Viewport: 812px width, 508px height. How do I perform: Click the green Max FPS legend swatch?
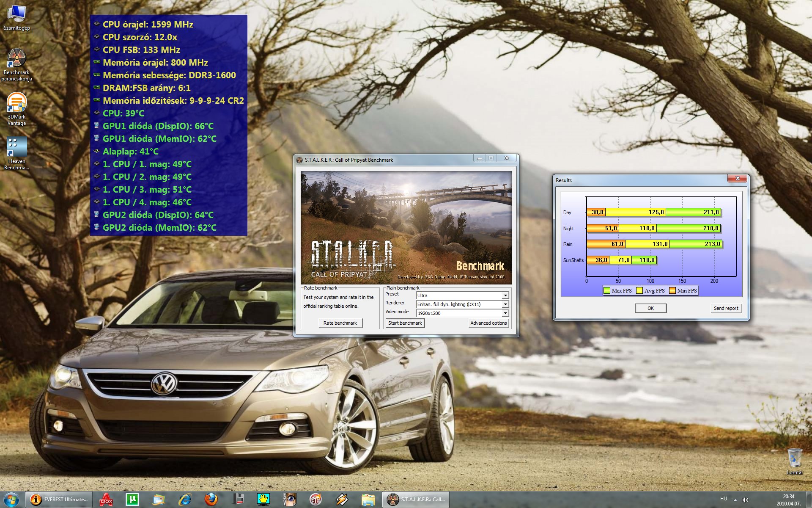click(x=607, y=291)
